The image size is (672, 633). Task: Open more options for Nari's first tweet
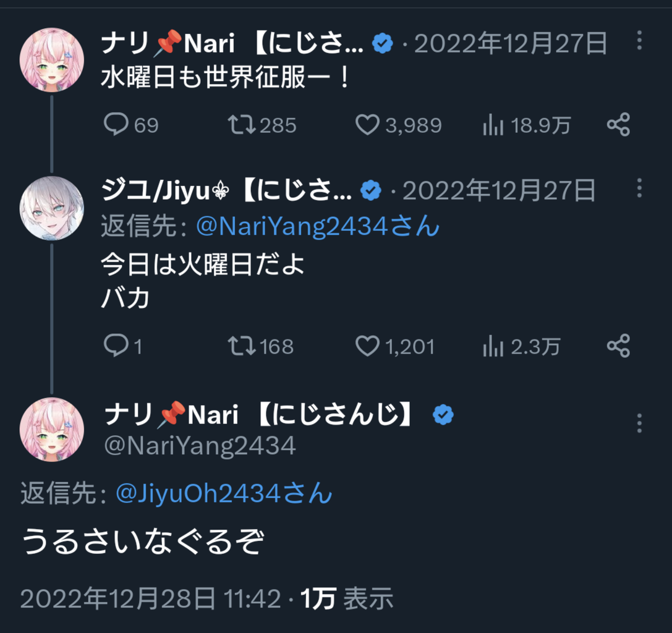(x=639, y=40)
